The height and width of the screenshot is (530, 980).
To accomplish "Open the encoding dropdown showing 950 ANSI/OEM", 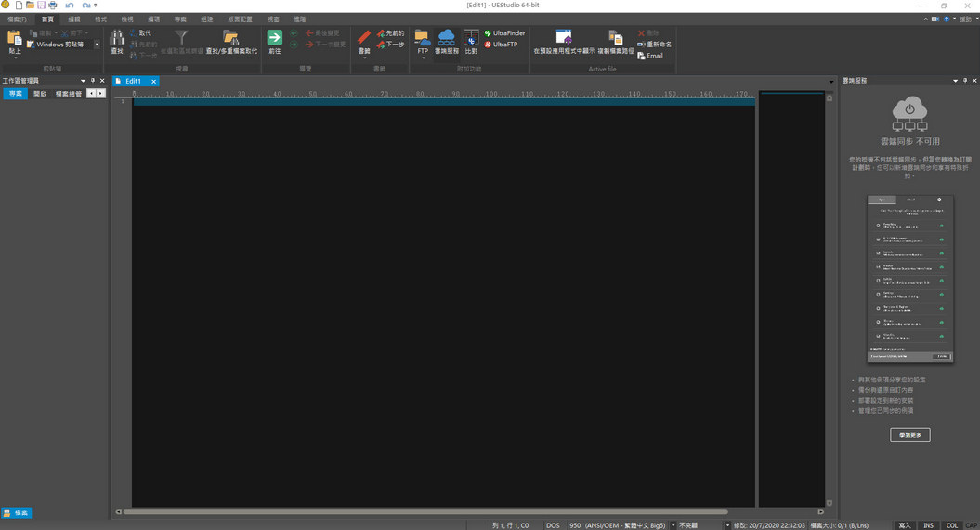I will (673, 525).
